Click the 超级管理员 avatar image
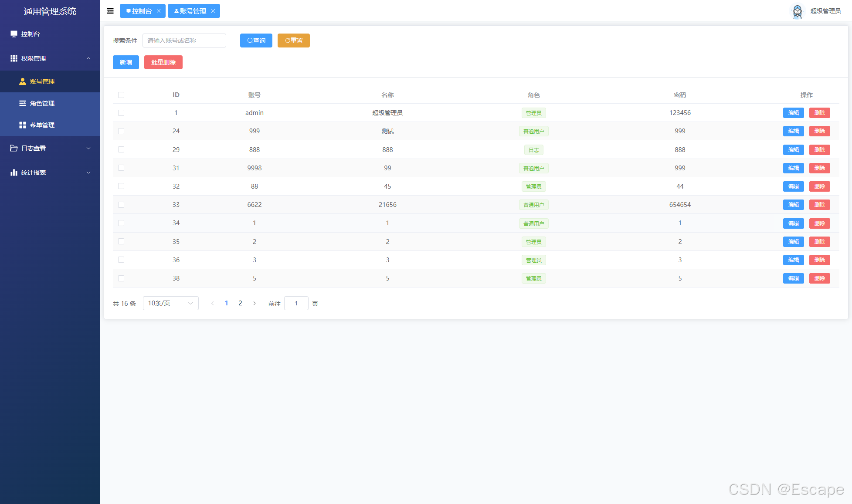 tap(797, 11)
